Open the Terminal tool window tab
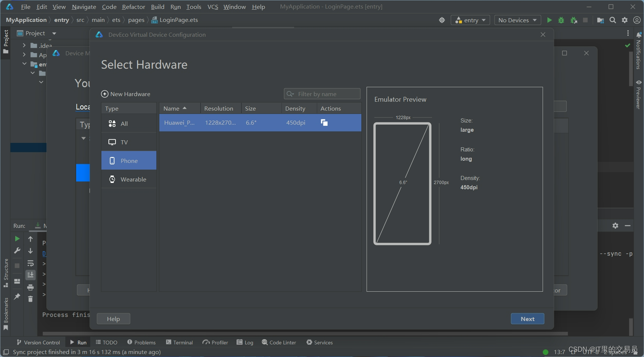The height and width of the screenshot is (357, 644). [x=179, y=342]
